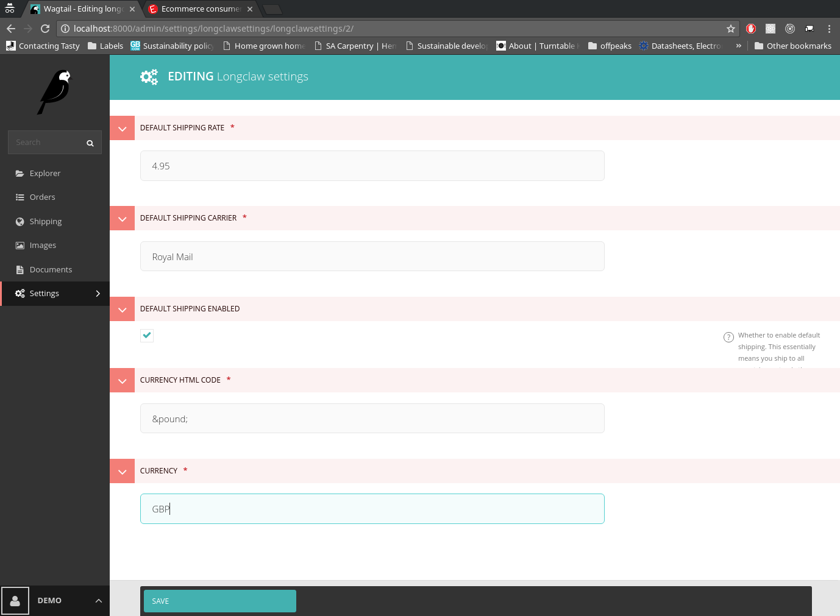The image size is (840, 616).
Task: Open new browser tab button
Action: coord(272,9)
